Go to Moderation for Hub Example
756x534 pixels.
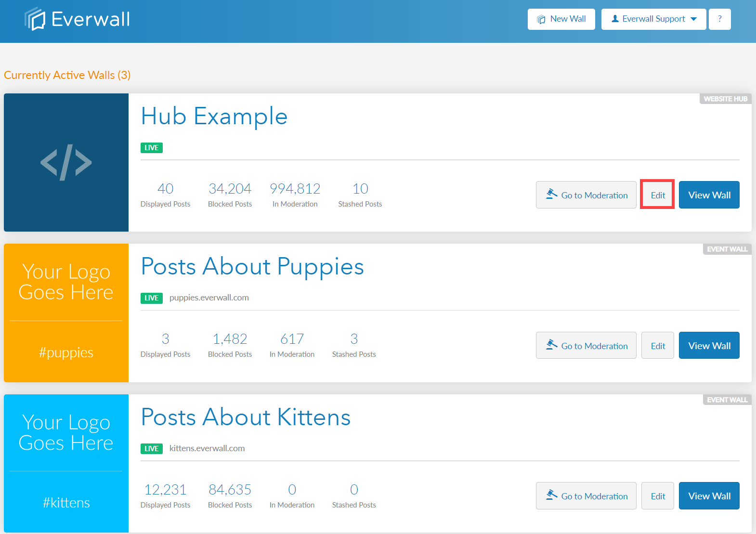coord(586,195)
